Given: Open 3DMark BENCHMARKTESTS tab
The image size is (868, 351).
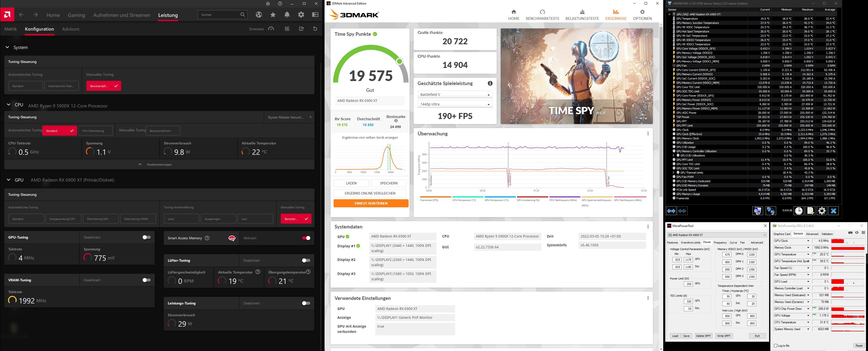Looking at the screenshot, I should (x=542, y=15).
